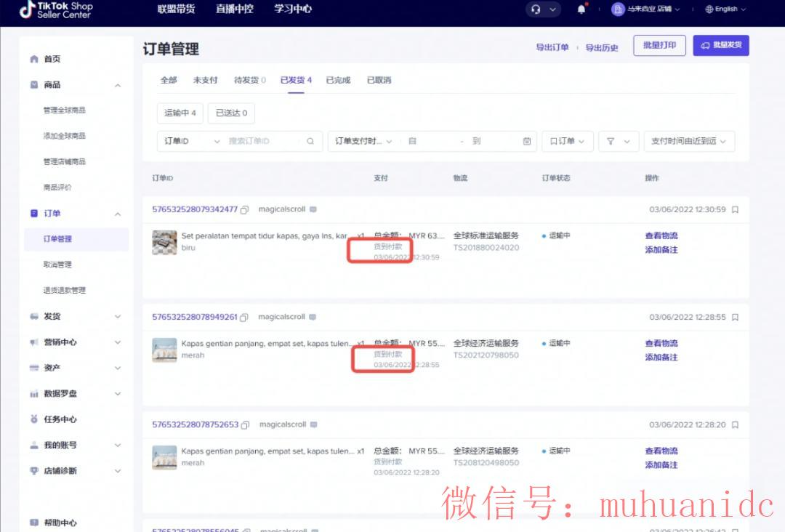Filter by 已送达 0 status
Screen dimensions: 785x532
(x=231, y=113)
